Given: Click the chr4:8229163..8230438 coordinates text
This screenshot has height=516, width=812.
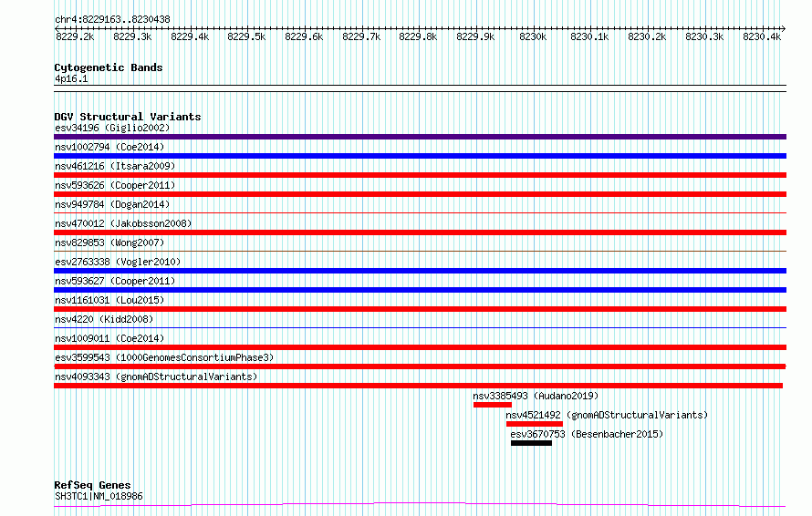Looking at the screenshot, I should pos(112,20).
